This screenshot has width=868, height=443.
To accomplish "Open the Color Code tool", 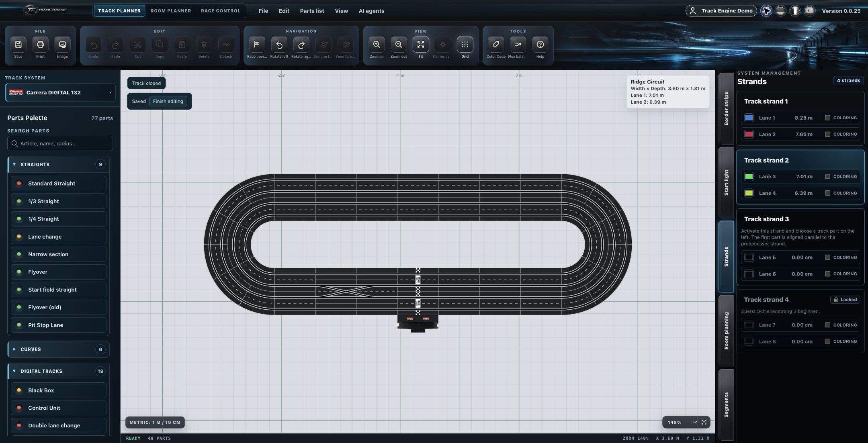I will click(496, 45).
